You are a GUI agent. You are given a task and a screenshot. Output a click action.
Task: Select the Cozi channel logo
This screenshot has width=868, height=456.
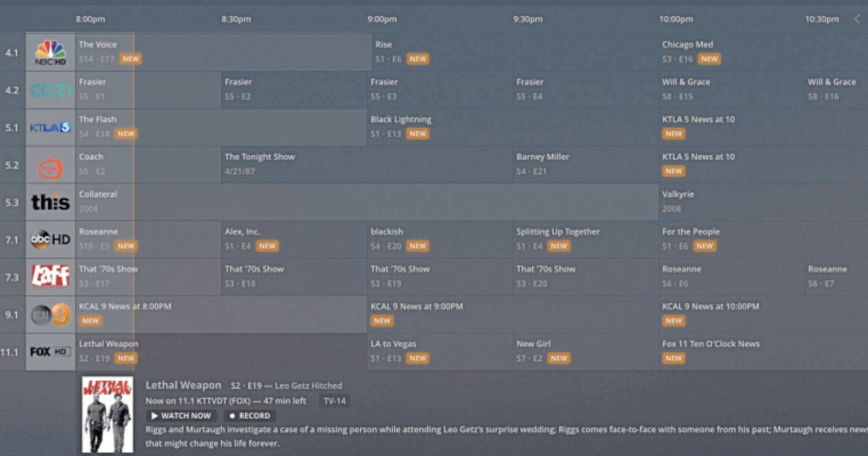(x=50, y=90)
